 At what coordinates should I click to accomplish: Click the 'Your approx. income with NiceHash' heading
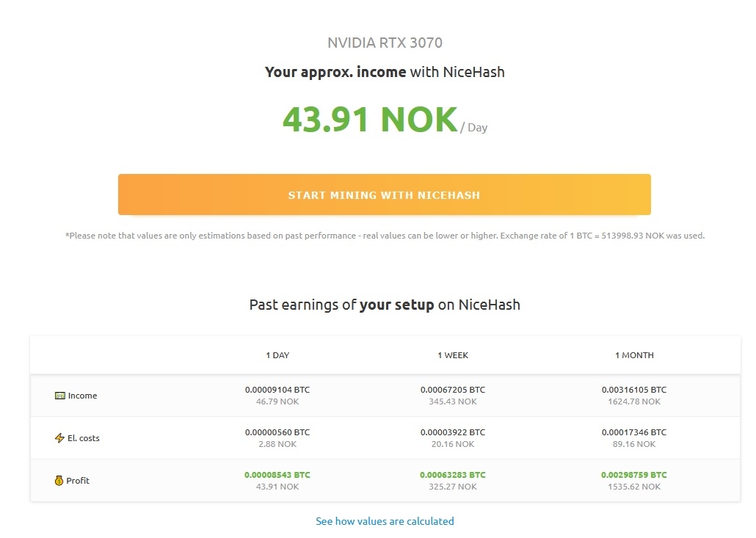[385, 73]
